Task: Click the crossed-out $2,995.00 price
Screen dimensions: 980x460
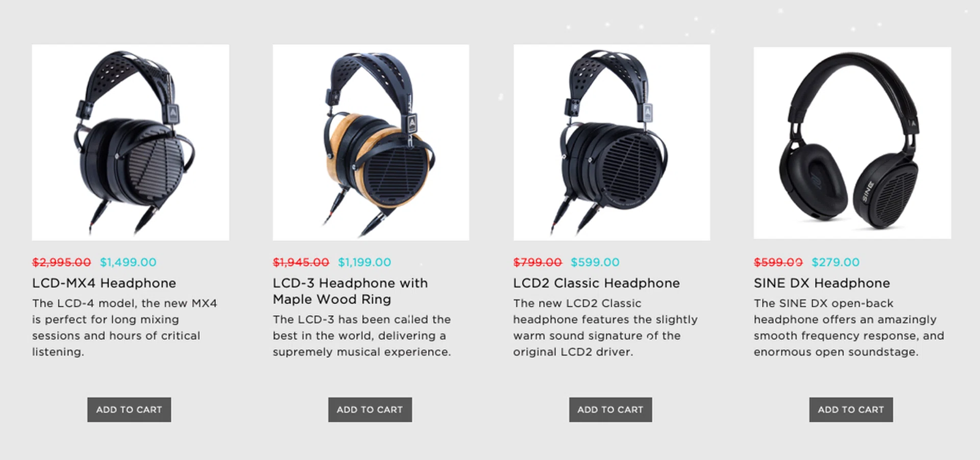Action: click(x=61, y=262)
